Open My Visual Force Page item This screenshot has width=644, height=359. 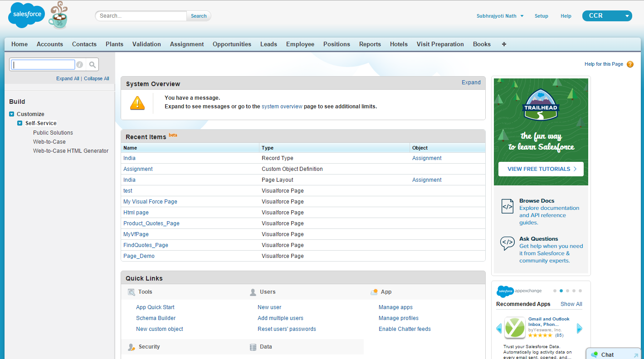150,202
